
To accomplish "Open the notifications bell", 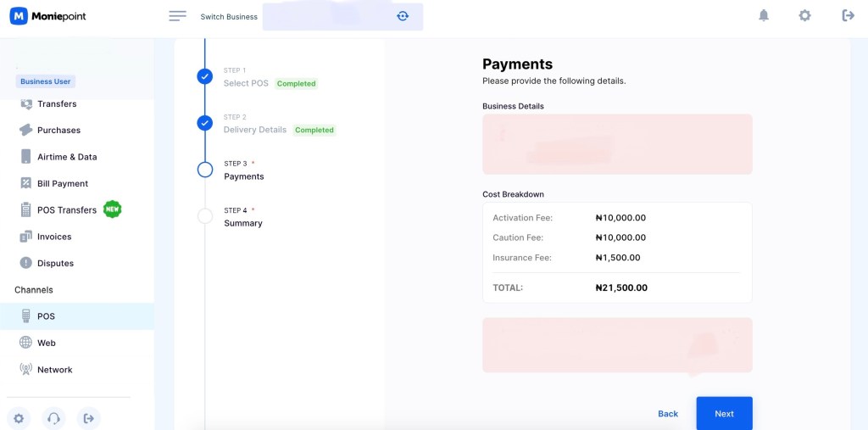I will point(764,15).
